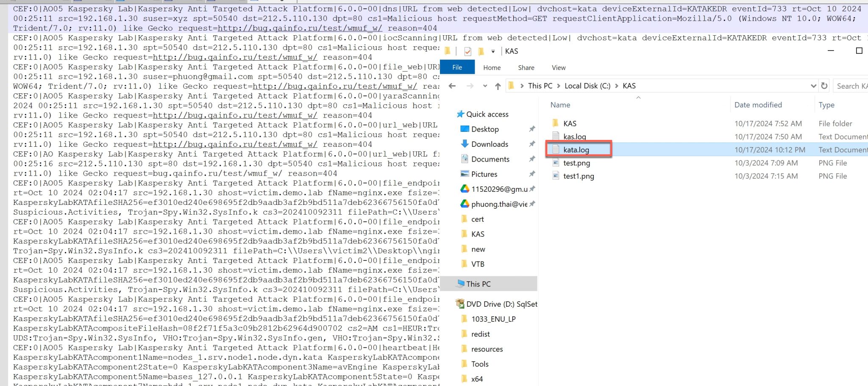868x386 pixels.
Task: Click the New Folder icon in Quick Access Toolbar
Action: (x=480, y=51)
